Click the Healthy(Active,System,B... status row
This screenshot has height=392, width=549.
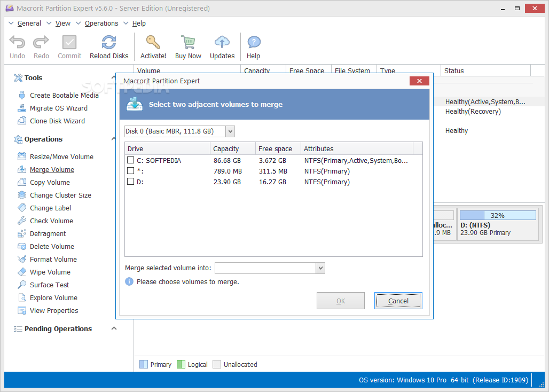click(485, 102)
